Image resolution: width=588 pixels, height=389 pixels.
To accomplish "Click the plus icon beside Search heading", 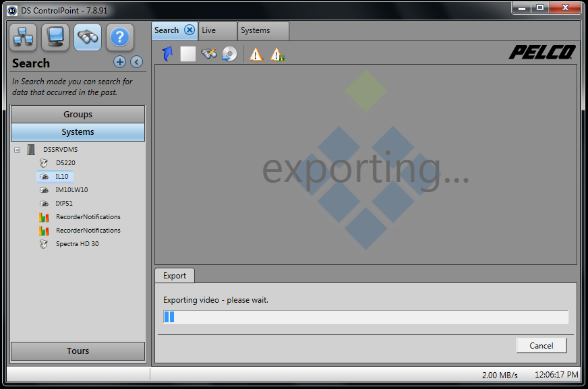I will (119, 62).
